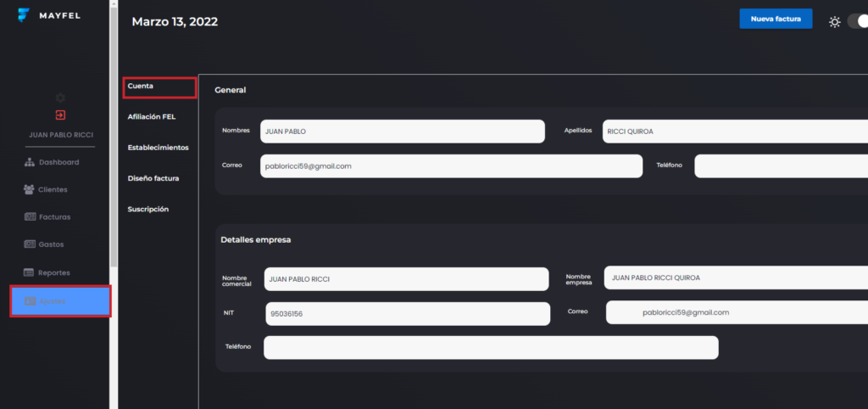Screen dimensions: 868x409
Task: Click the red logout icon
Action: (x=60, y=115)
